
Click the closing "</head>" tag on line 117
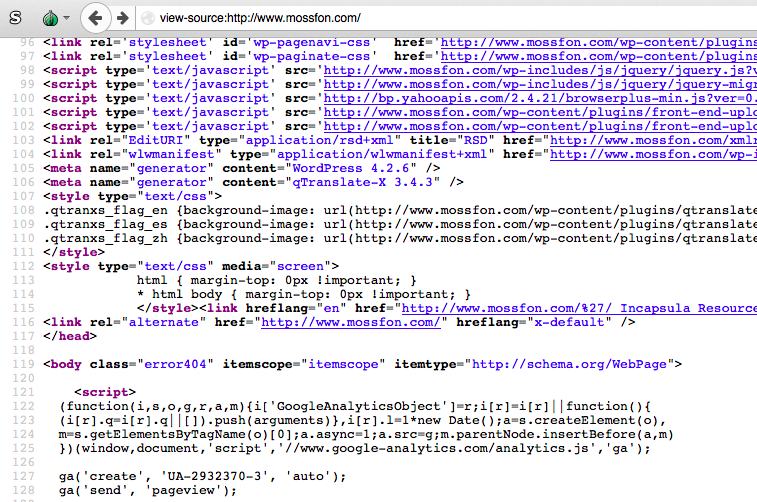click(70, 336)
